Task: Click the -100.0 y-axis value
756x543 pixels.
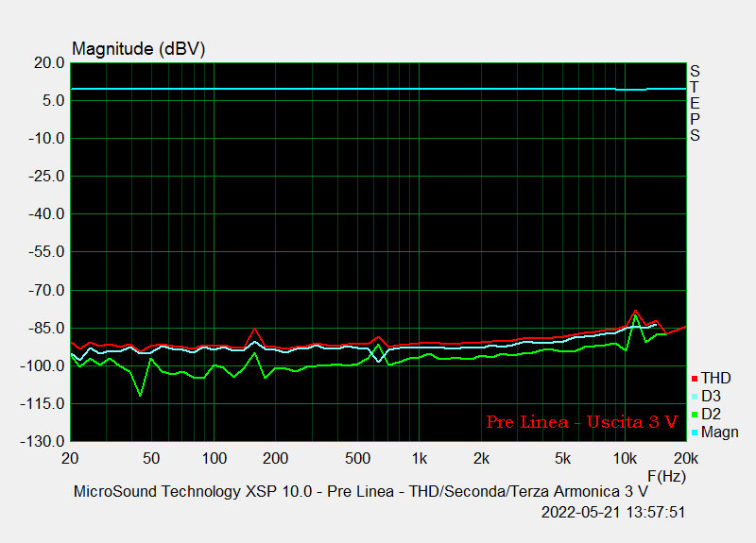Action: (43, 366)
